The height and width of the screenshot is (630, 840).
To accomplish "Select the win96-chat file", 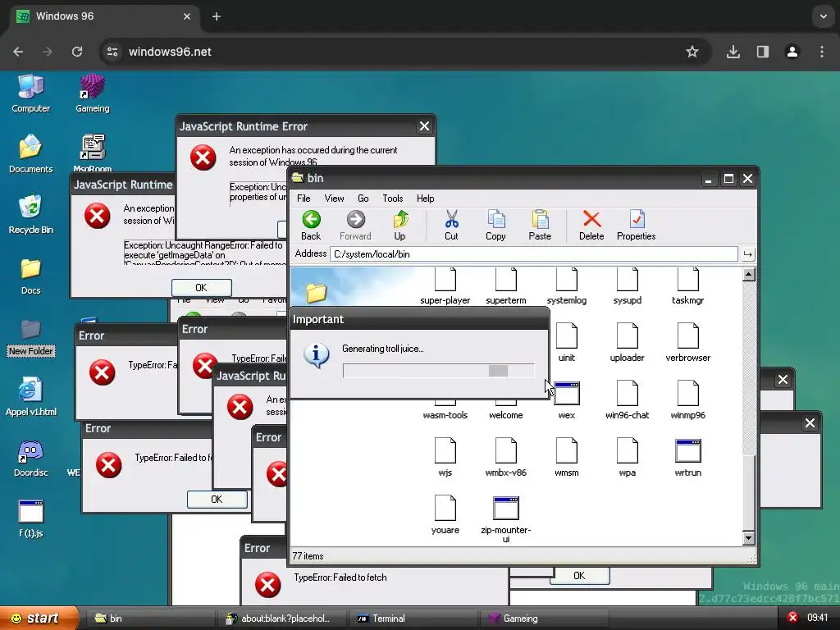I will (628, 400).
